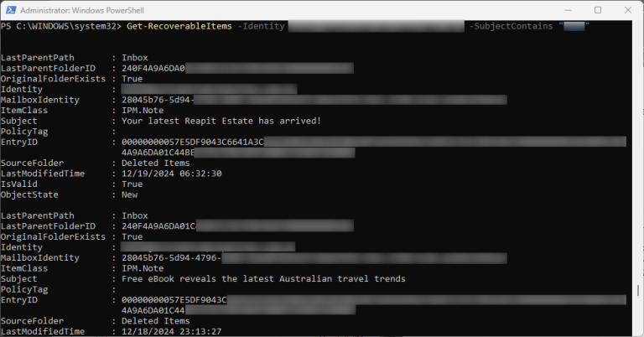Click the timestamp '12/18/2024 23:13:27'
644x337 pixels.
pyautogui.click(x=172, y=331)
